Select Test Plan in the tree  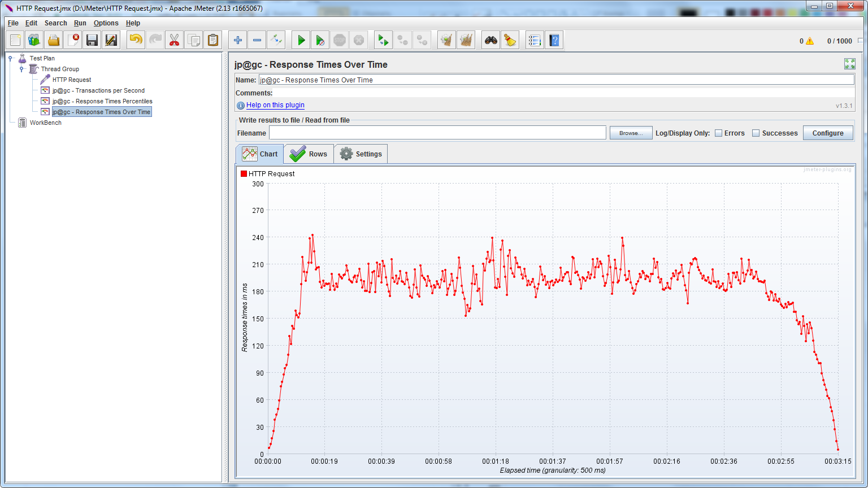[42, 58]
